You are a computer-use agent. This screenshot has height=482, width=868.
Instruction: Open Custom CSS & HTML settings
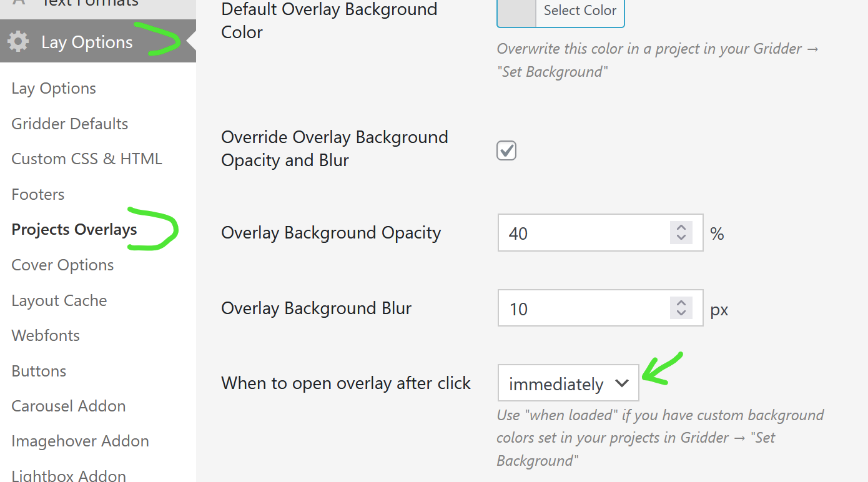coord(87,159)
